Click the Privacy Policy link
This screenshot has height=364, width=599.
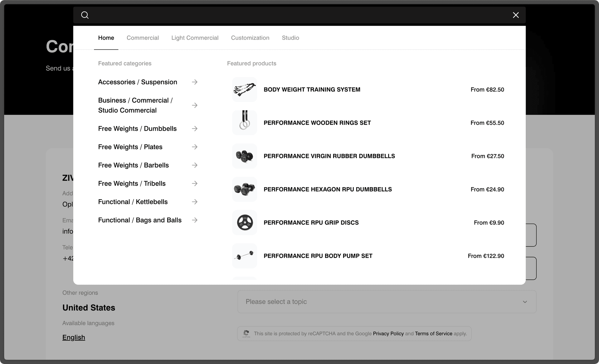coord(388,333)
